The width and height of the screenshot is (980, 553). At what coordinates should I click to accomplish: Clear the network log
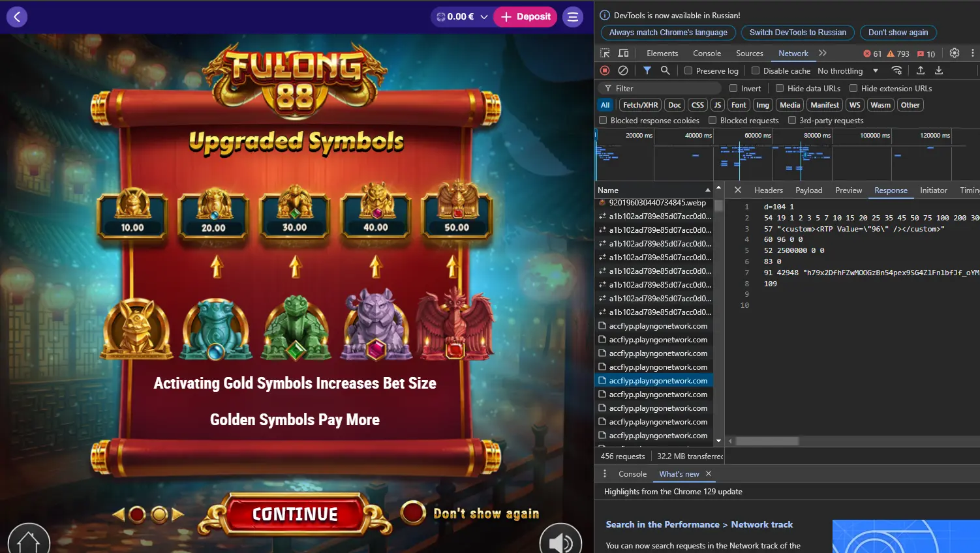tap(623, 70)
